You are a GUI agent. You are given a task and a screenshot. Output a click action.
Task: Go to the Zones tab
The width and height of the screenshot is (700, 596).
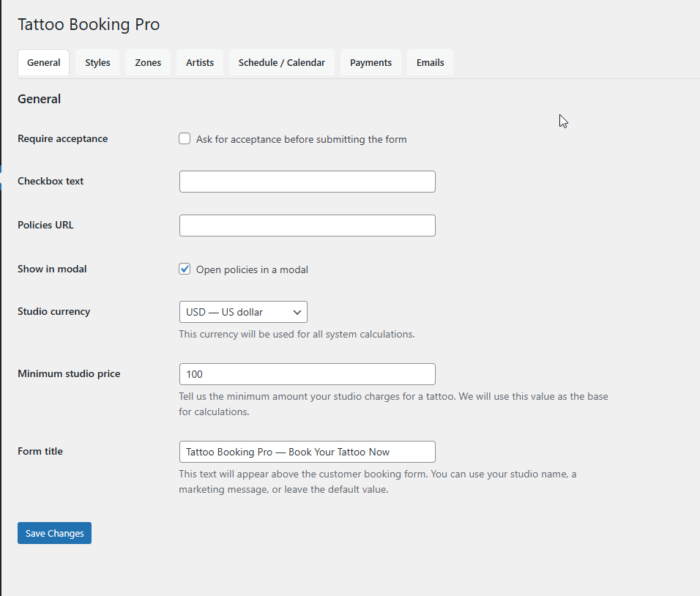(x=148, y=63)
